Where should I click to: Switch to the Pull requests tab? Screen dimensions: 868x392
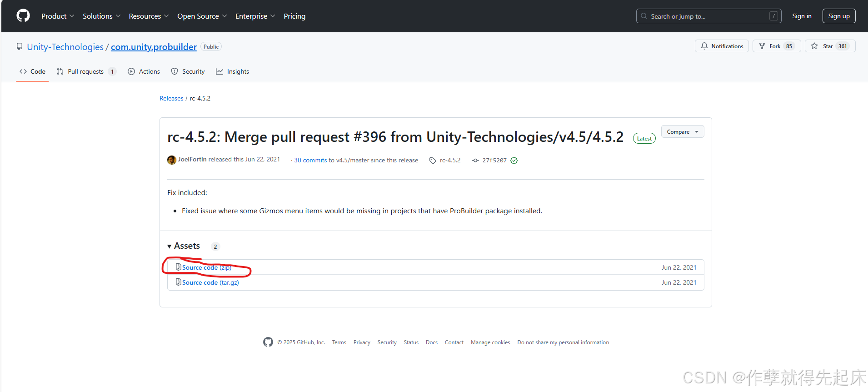coord(86,71)
